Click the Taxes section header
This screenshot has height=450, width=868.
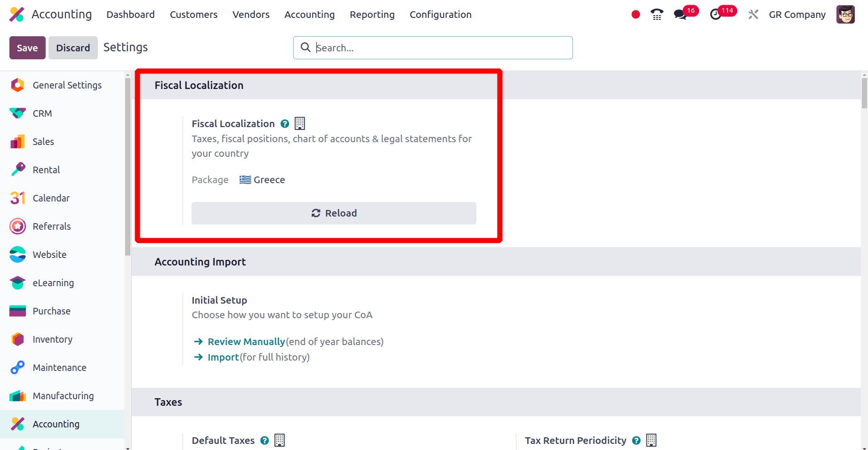(x=168, y=402)
